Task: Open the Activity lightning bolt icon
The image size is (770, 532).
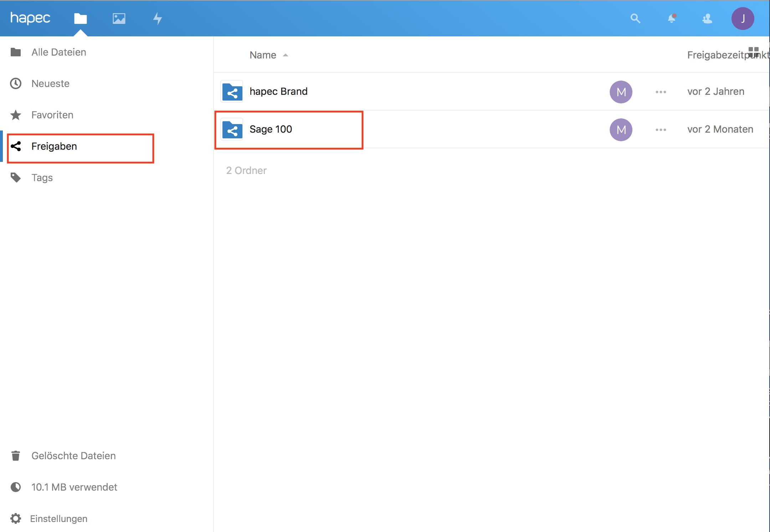Action: point(158,18)
